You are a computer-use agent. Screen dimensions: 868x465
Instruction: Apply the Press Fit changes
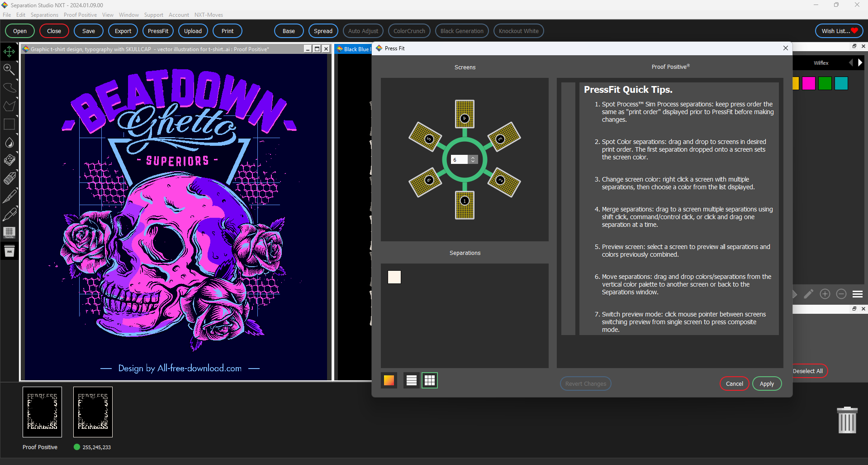[767, 384]
